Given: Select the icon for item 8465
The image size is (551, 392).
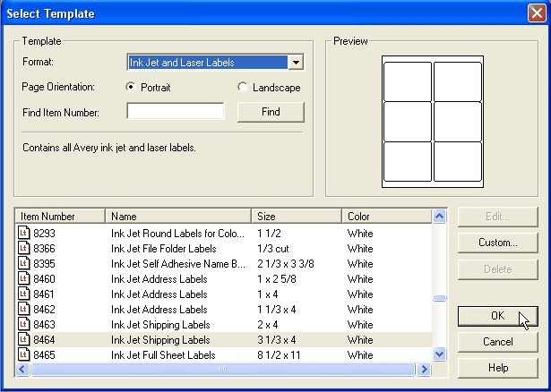Looking at the screenshot, I should (24, 355).
